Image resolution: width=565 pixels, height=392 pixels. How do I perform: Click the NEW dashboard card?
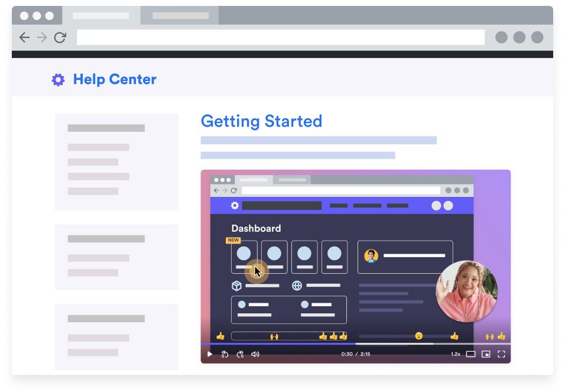click(244, 257)
